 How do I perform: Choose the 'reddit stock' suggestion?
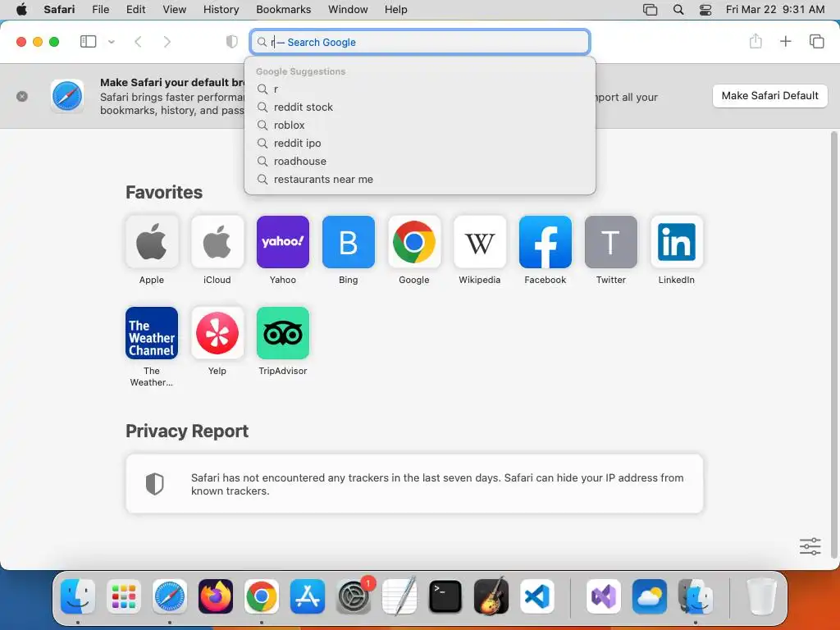point(420,107)
